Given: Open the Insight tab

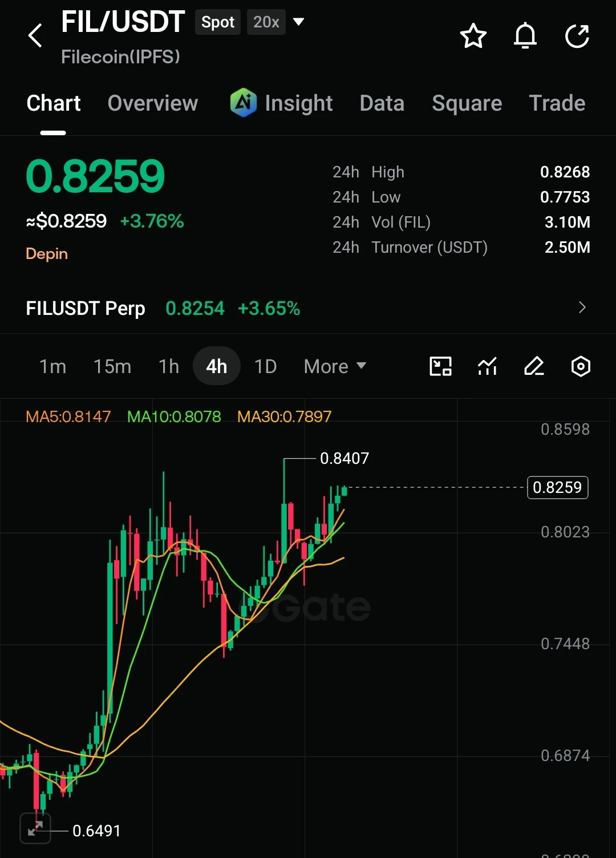Looking at the screenshot, I should point(299,103).
